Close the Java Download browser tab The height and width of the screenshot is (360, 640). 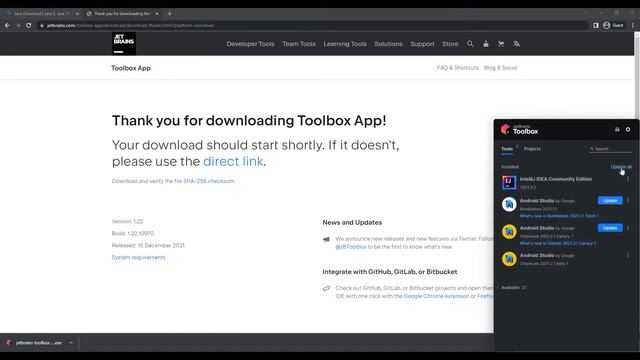77,13
